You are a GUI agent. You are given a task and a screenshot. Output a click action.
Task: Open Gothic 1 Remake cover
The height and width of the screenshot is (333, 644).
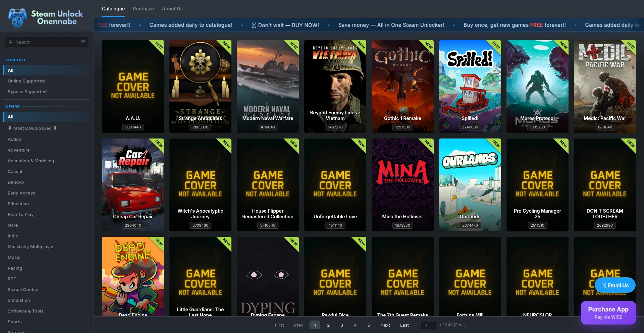pyautogui.click(x=402, y=87)
